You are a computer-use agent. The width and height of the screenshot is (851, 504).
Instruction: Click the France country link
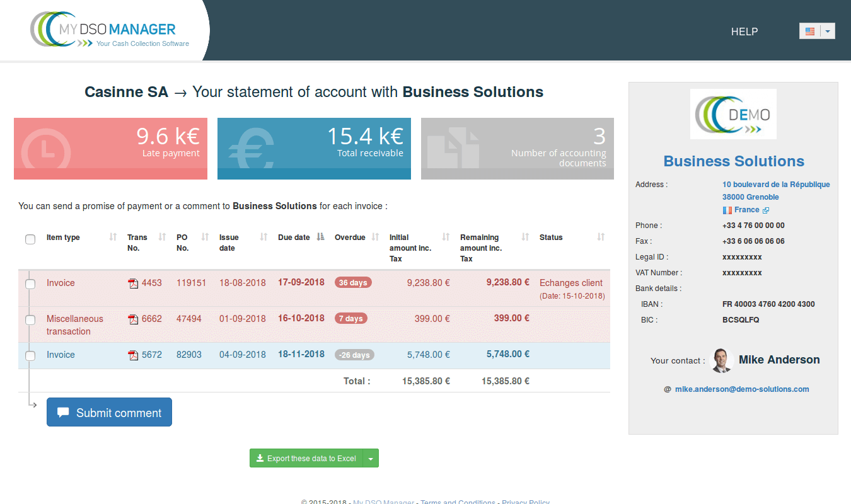coord(746,210)
